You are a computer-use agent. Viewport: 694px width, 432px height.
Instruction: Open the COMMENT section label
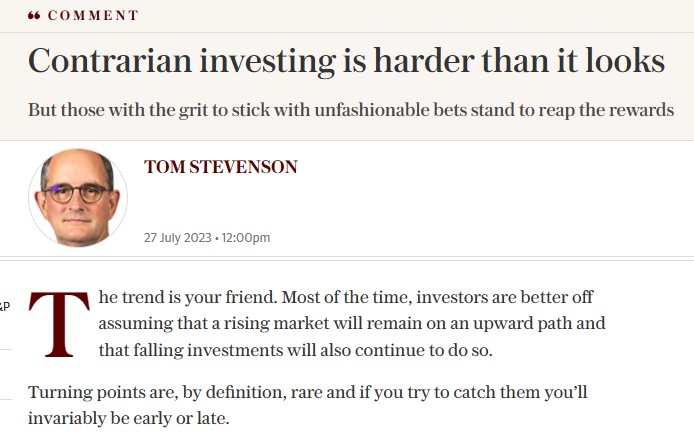tap(93, 15)
